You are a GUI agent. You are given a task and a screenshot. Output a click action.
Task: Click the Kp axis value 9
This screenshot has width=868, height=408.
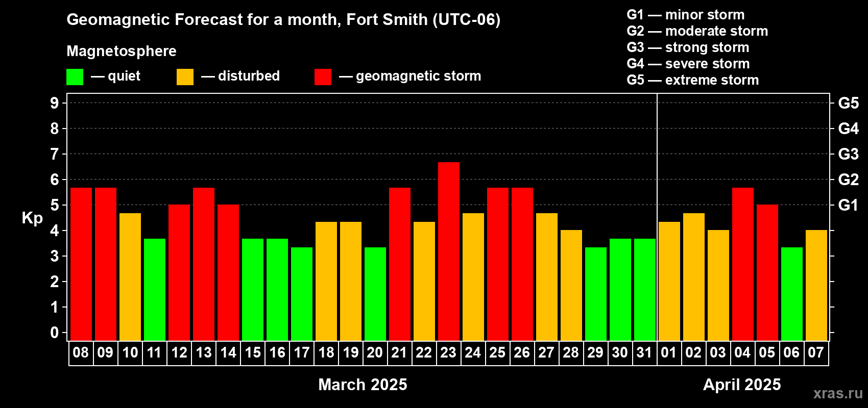[55, 103]
